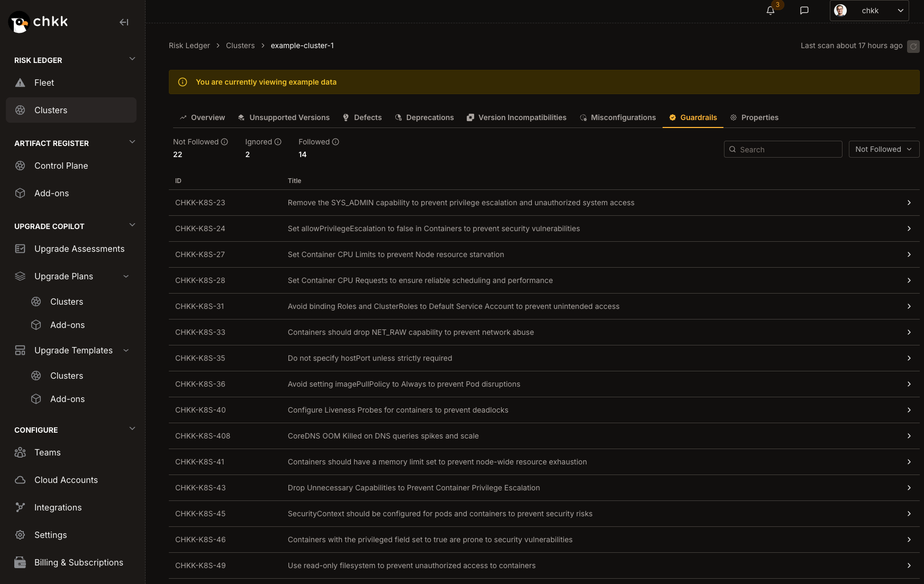Click the Control Plane icon in sidebar
Screen dimensions: 924x584
pos(20,166)
